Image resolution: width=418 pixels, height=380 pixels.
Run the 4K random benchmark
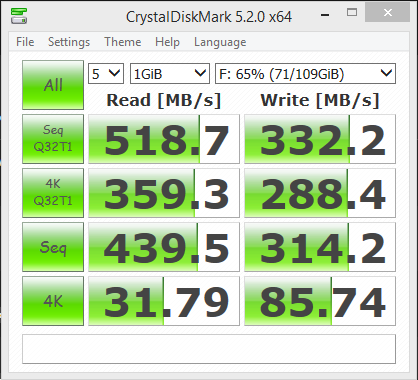(53, 301)
